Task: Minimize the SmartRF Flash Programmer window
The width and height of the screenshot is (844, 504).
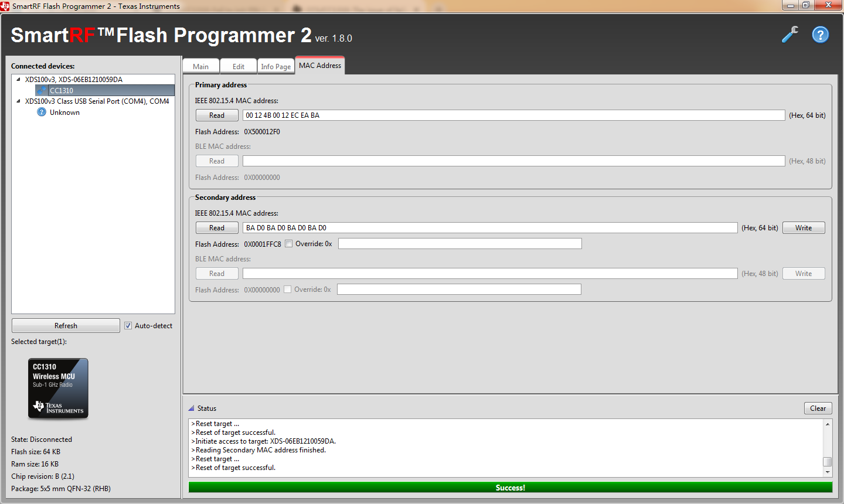Action: coord(790,5)
